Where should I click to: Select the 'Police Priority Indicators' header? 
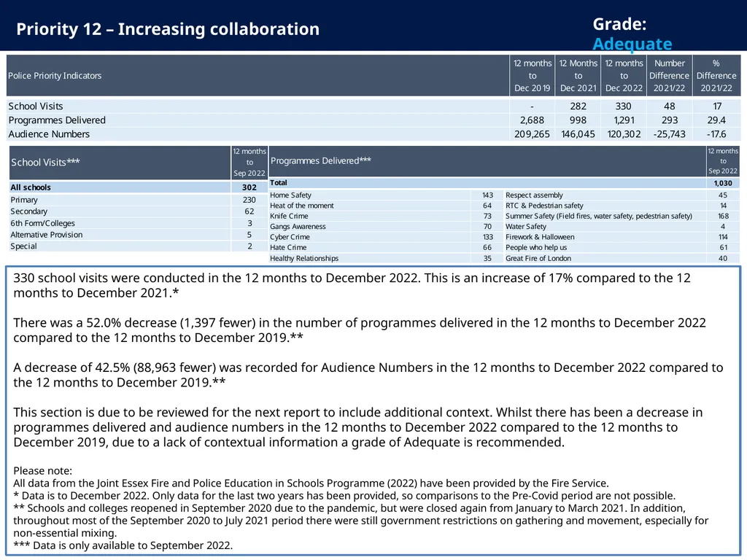click(55, 76)
